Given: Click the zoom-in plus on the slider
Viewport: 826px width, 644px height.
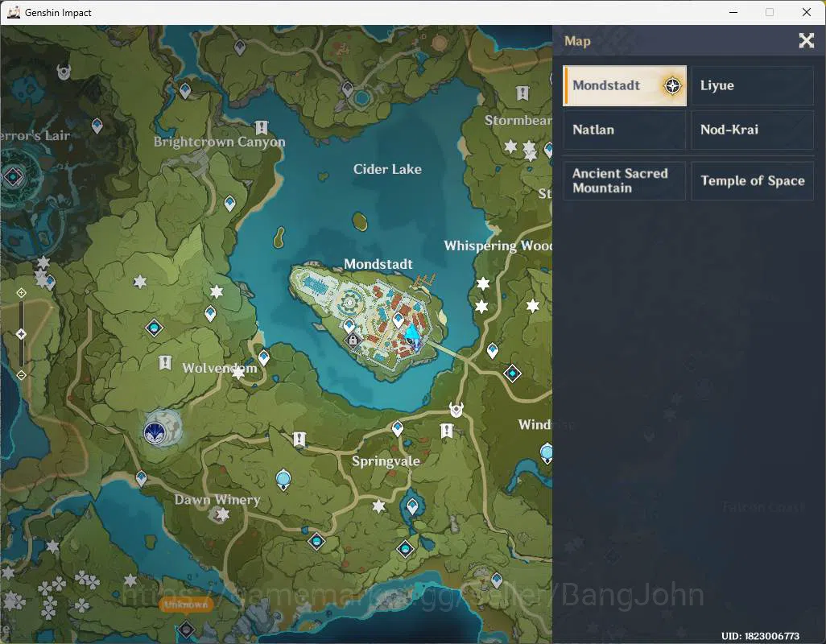Looking at the screenshot, I should coord(21,293).
